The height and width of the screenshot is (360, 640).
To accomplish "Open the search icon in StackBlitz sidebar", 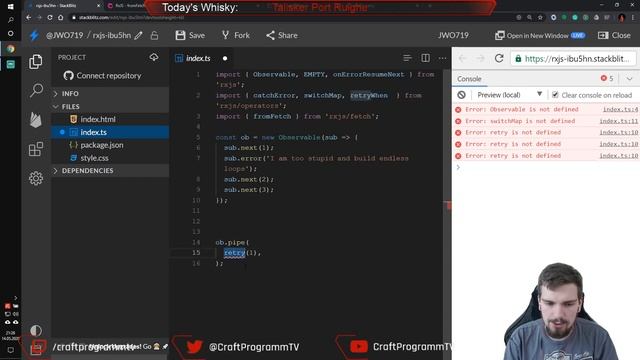I will click(36, 90).
